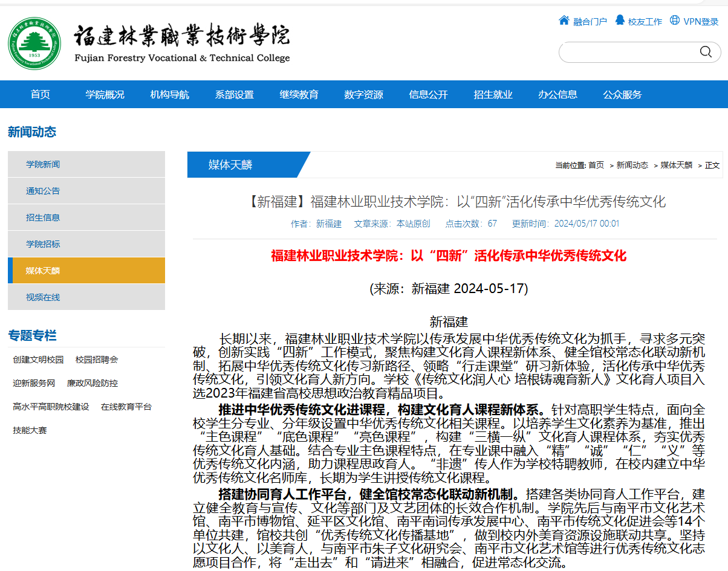Click the globe icon beside VPN登录

tap(675, 21)
